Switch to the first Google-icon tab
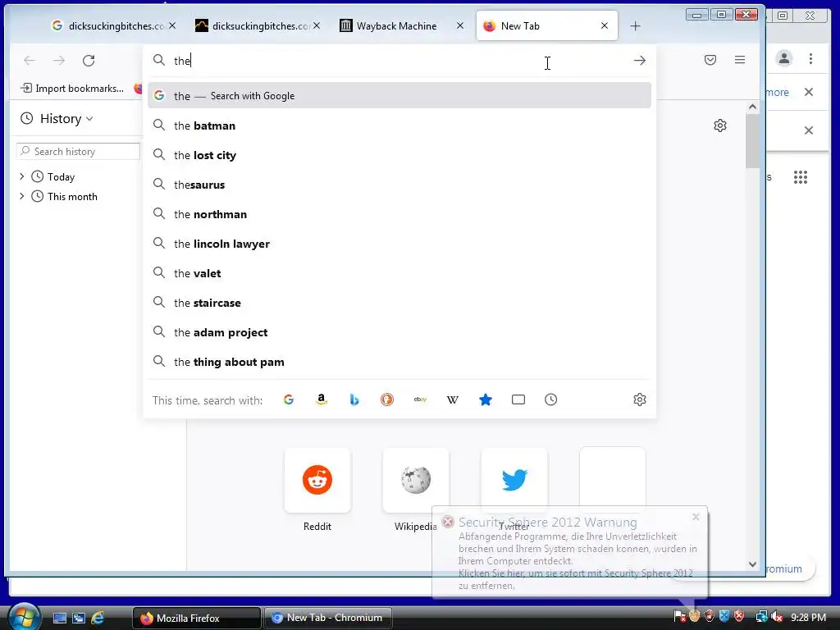Screen dimensions: 840x630 tap(114, 25)
